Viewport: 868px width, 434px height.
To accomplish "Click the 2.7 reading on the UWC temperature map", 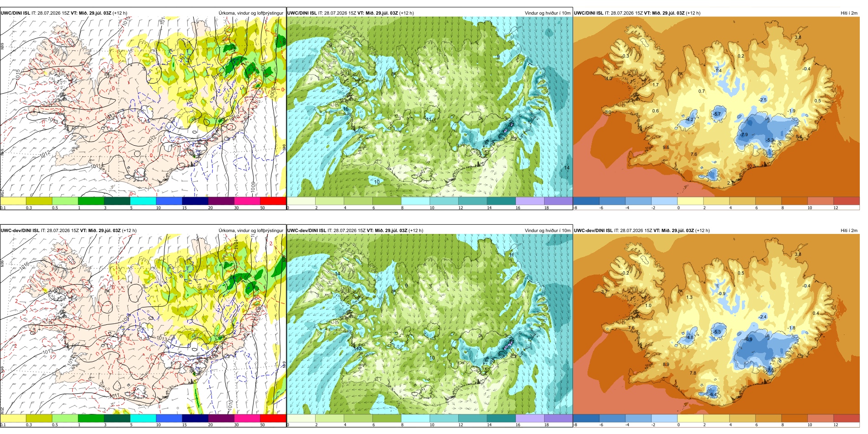I will tap(730, 183).
